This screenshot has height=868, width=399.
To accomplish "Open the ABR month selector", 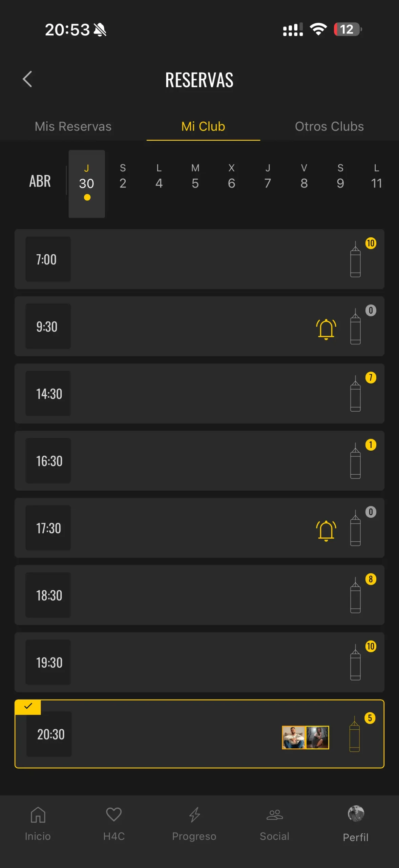I will [x=40, y=181].
